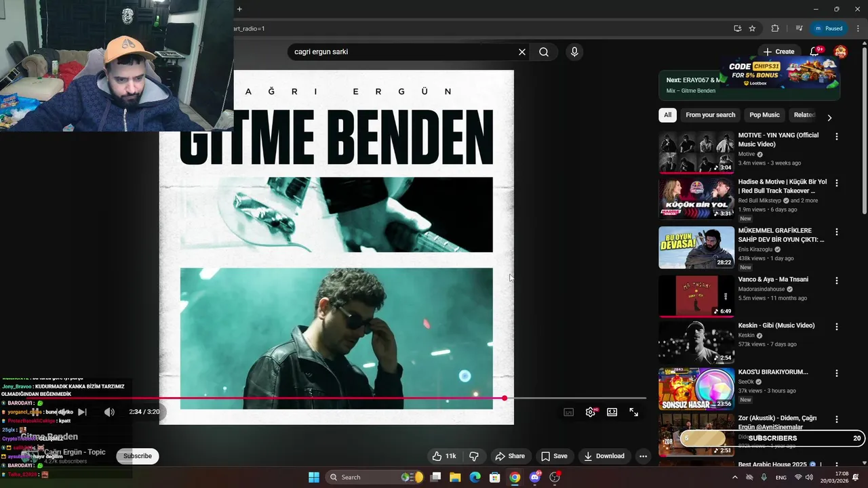This screenshot has width=868, height=488.
Task: Open MOTIVE - YIN YANG video thumbnail
Action: [696, 152]
